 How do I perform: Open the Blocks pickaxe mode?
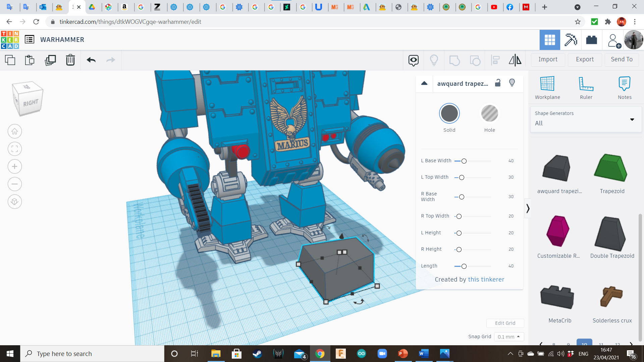coord(571,40)
